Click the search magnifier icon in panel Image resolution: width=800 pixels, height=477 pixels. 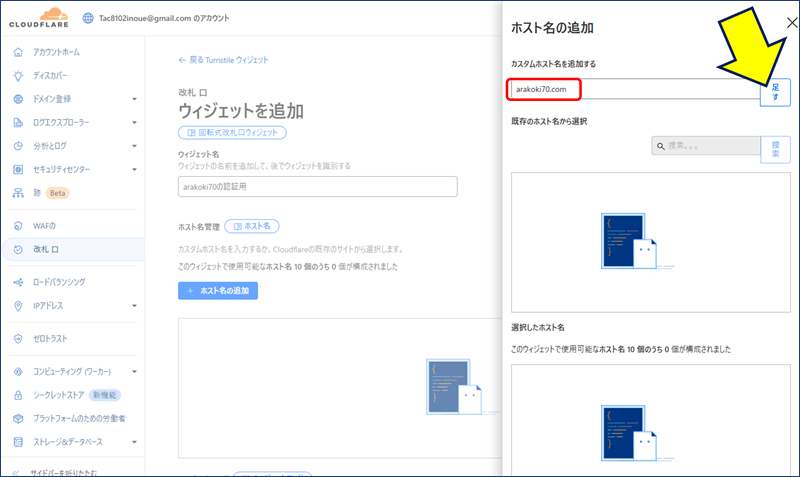pos(661,146)
